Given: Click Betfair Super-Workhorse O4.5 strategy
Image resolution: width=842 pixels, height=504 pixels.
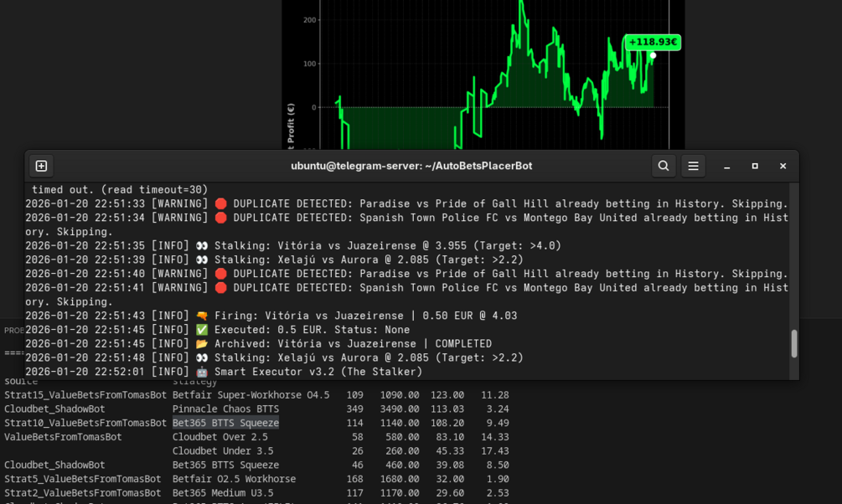Looking at the screenshot, I should tap(251, 395).
